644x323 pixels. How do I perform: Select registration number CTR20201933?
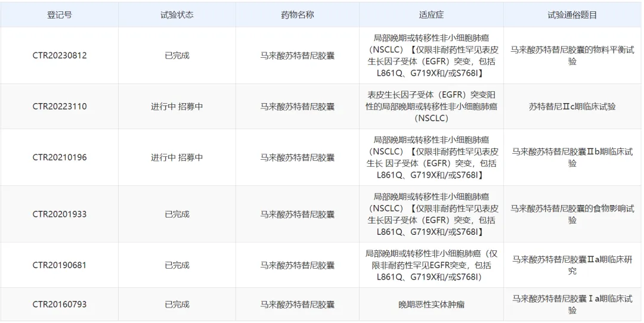[x=59, y=214]
